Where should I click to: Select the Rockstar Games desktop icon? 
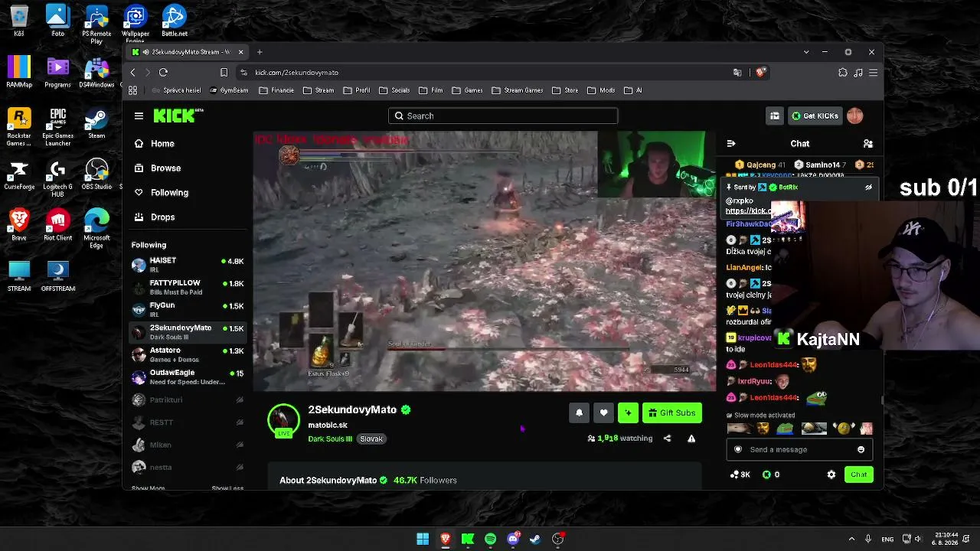pyautogui.click(x=19, y=127)
